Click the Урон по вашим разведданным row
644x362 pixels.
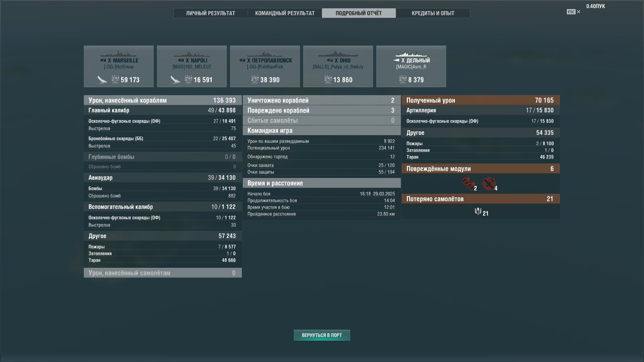321,141
